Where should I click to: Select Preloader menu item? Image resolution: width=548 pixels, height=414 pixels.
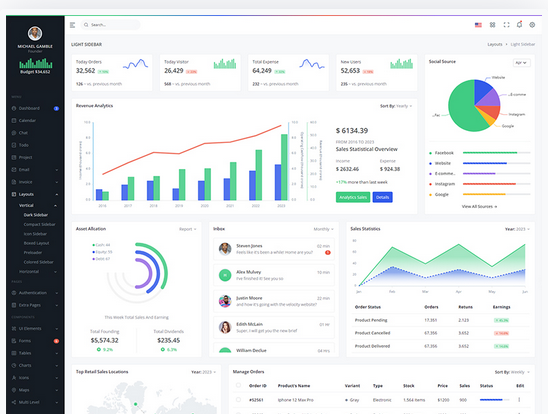(x=33, y=253)
